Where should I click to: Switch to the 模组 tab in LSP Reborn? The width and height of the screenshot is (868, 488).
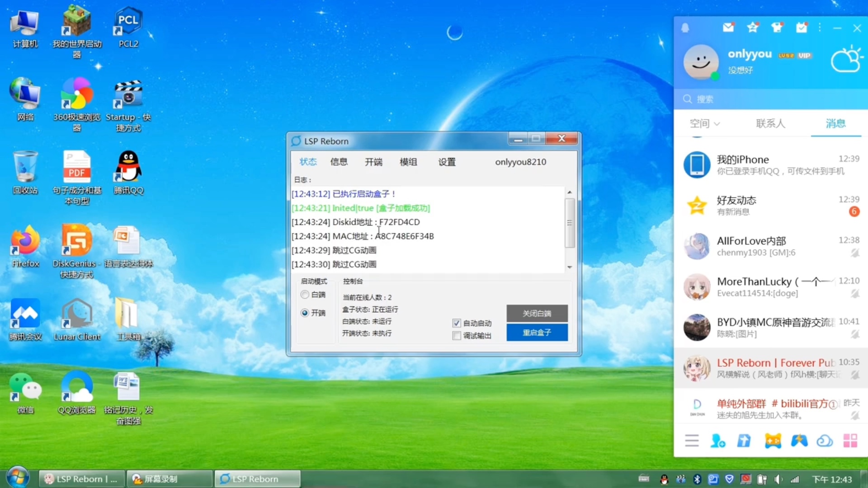(x=408, y=162)
